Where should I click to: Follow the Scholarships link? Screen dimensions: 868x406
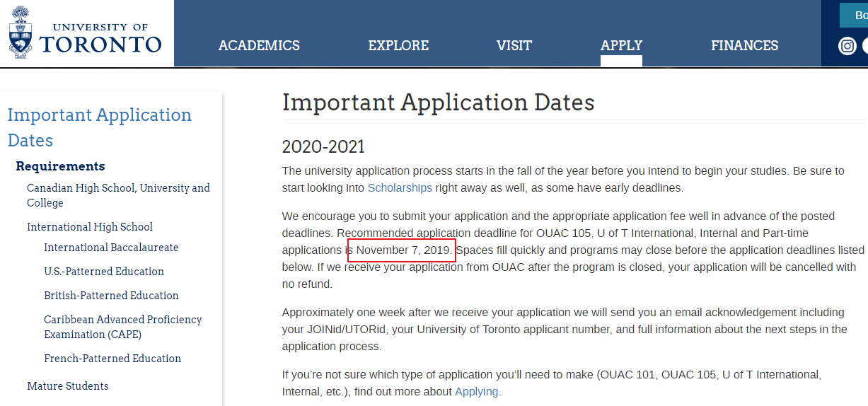click(x=400, y=188)
